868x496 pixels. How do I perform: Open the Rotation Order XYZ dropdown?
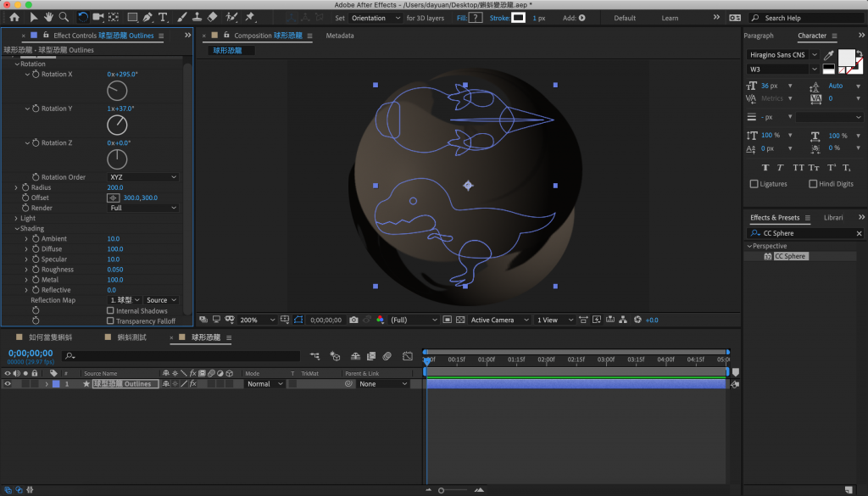click(x=142, y=177)
